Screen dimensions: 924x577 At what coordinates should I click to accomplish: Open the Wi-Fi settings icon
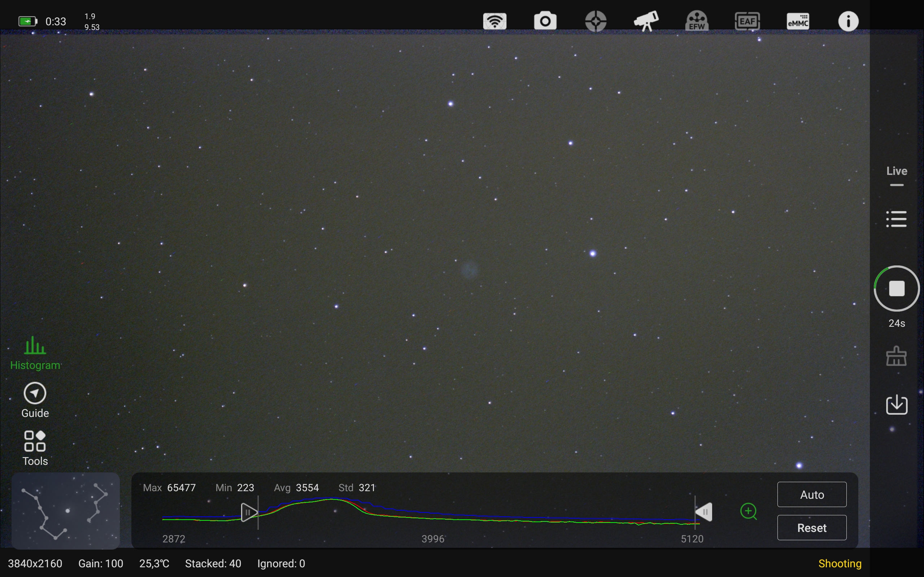[494, 21]
